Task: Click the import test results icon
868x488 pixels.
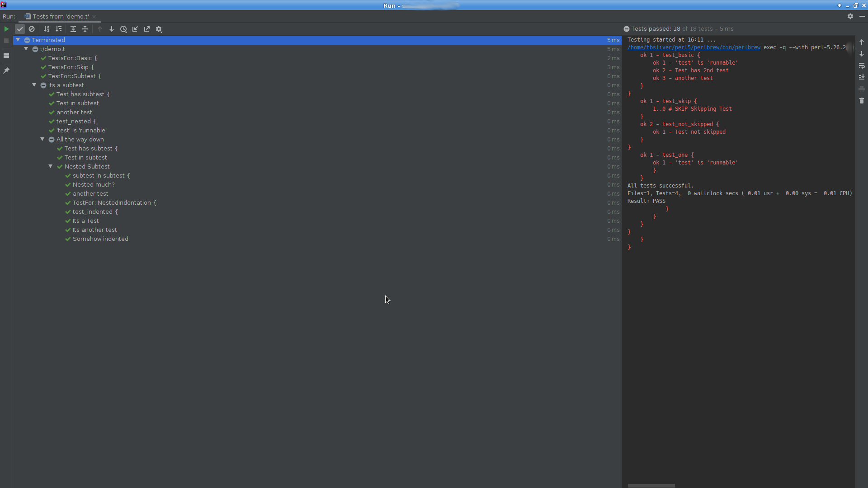Action: tap(135, 29)
